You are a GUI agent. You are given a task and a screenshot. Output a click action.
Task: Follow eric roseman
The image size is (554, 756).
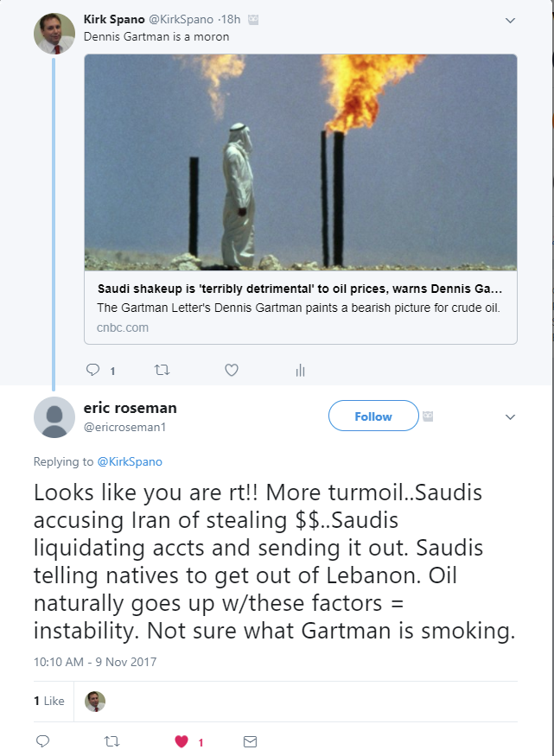(373, 416)
